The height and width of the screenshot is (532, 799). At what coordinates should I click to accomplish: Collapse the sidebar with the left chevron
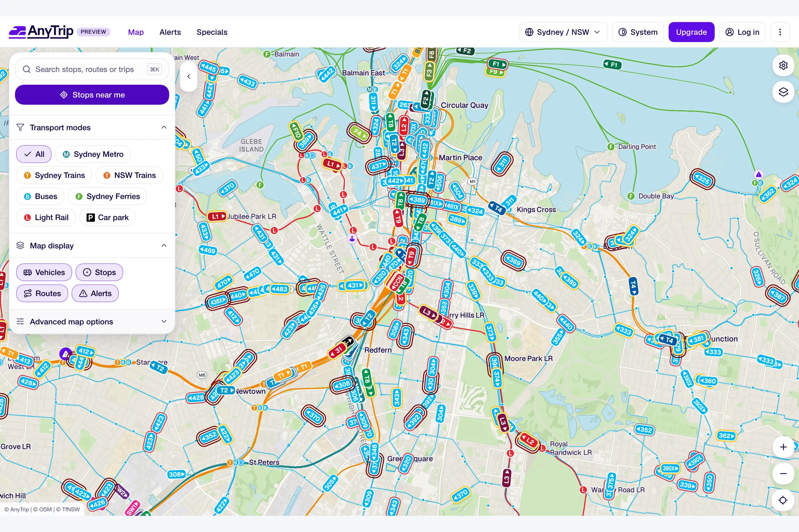(189, 77)
